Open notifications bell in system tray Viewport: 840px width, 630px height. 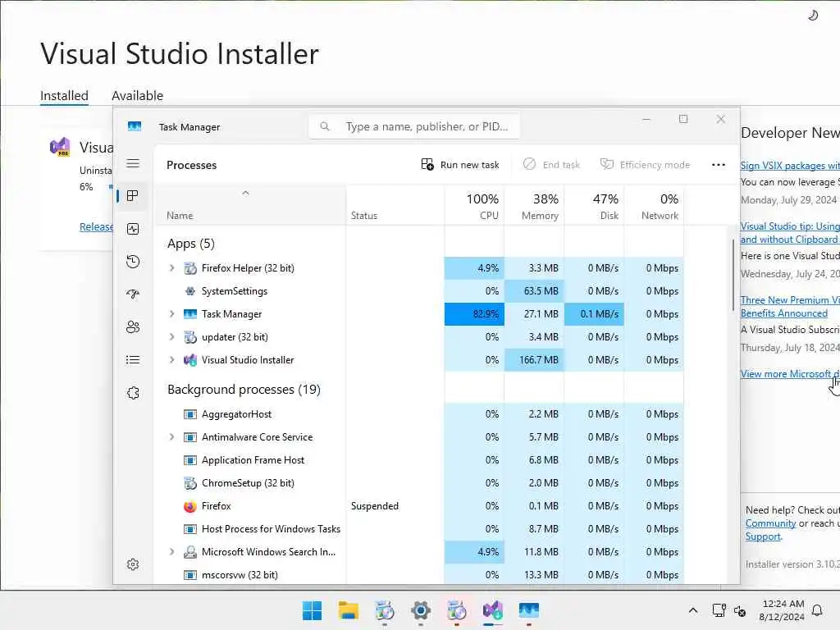pos(818,610)
